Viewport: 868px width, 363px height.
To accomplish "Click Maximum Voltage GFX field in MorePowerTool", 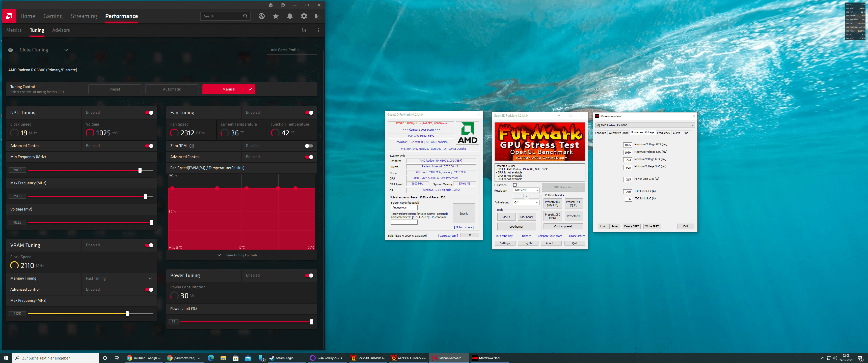I will (628, 145).
